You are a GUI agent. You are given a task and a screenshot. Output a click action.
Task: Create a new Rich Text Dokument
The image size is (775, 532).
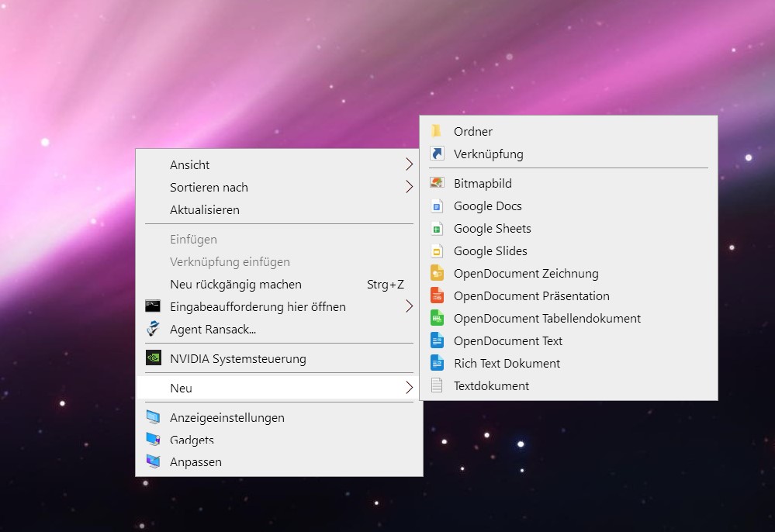click(569, 364)
